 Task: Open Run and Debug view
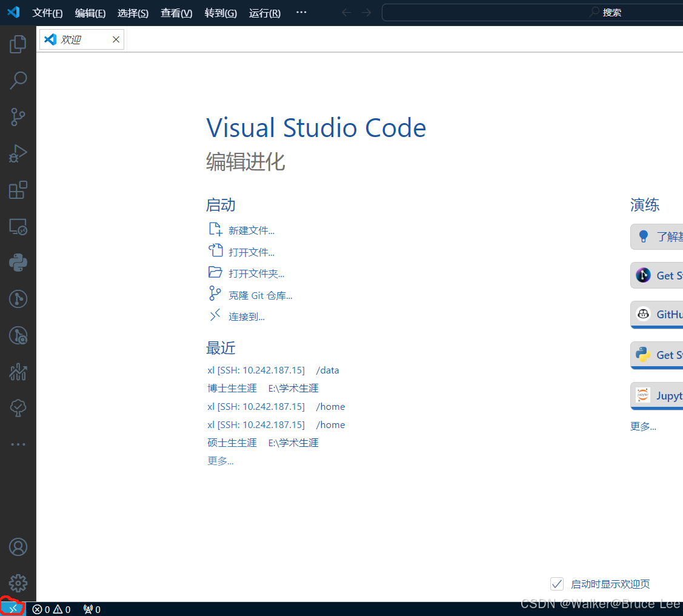tap(18, 153)
